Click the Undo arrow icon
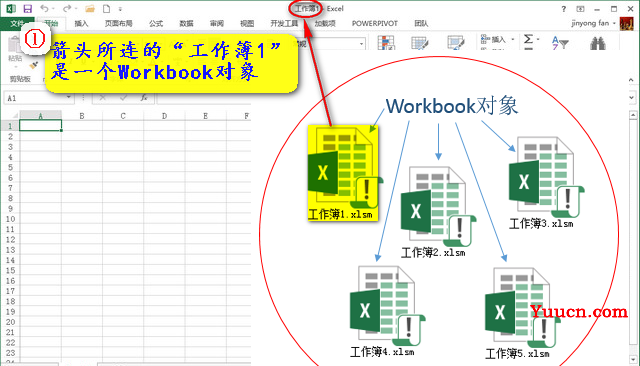This screenshot has height=366, width=640. (x=44, y=9)
